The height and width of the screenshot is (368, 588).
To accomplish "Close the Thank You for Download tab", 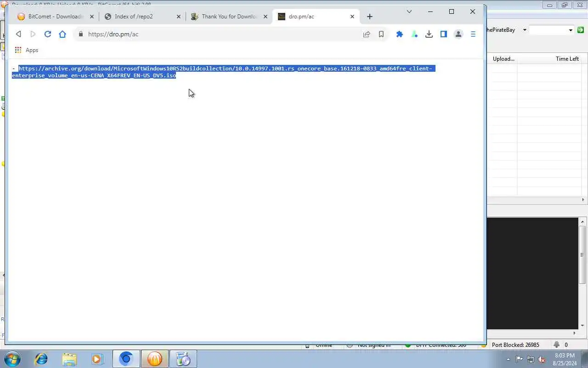I will point(266,17).
